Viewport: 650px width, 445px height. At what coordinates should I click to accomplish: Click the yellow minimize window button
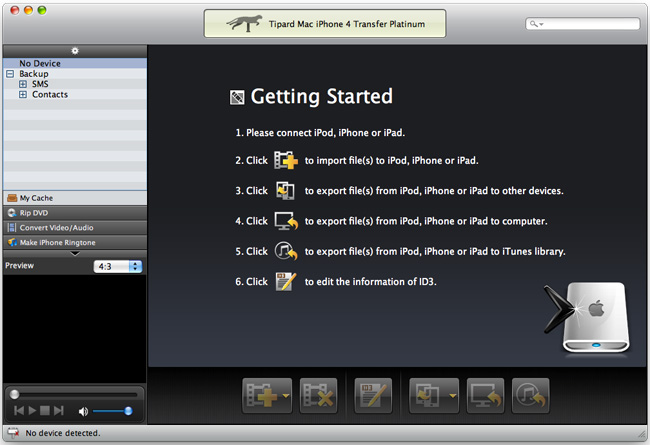[x=28, y=10]
